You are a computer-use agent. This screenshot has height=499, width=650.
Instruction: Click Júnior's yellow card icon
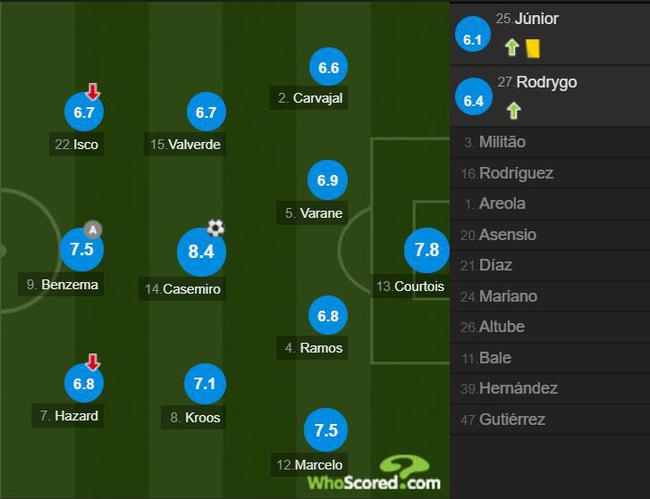(533, 46)
